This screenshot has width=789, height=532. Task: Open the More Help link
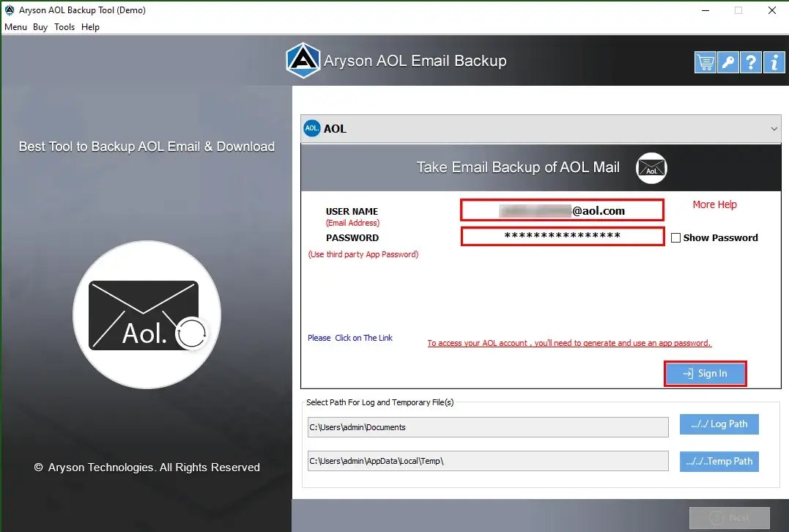714,204
